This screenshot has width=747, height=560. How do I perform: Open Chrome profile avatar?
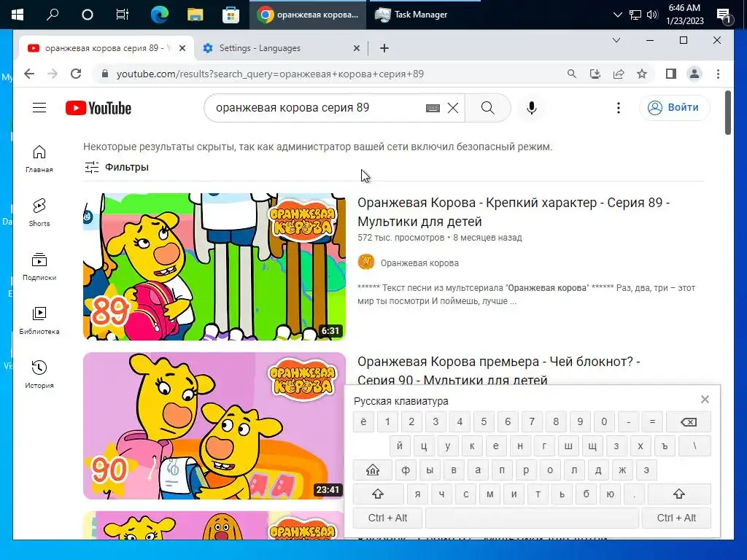[694, 74]
